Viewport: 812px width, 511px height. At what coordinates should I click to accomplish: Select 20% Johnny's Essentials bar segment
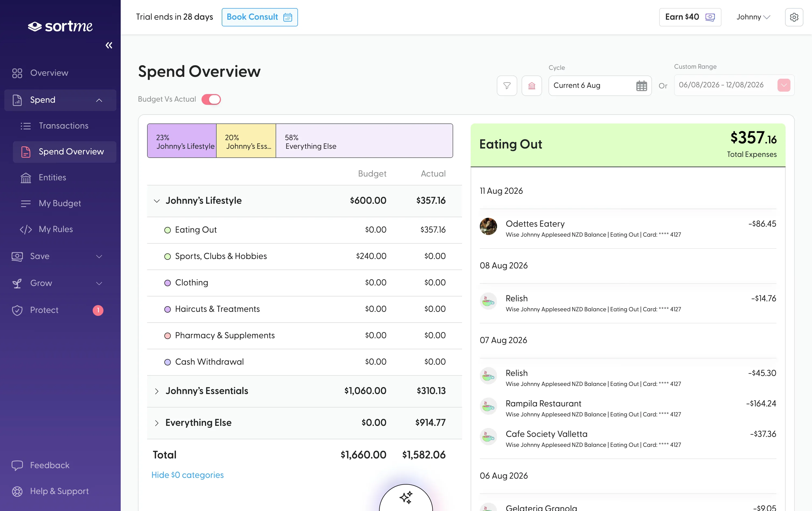[246, 141]
